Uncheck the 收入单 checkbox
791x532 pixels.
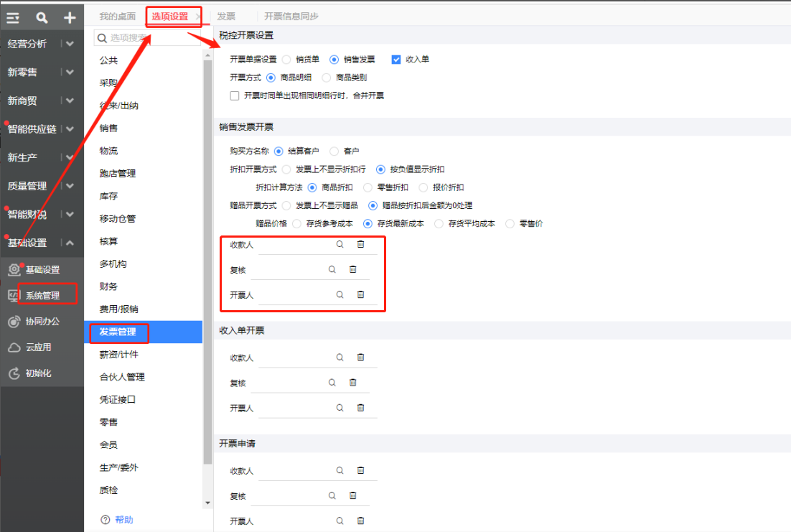(395, 60)
